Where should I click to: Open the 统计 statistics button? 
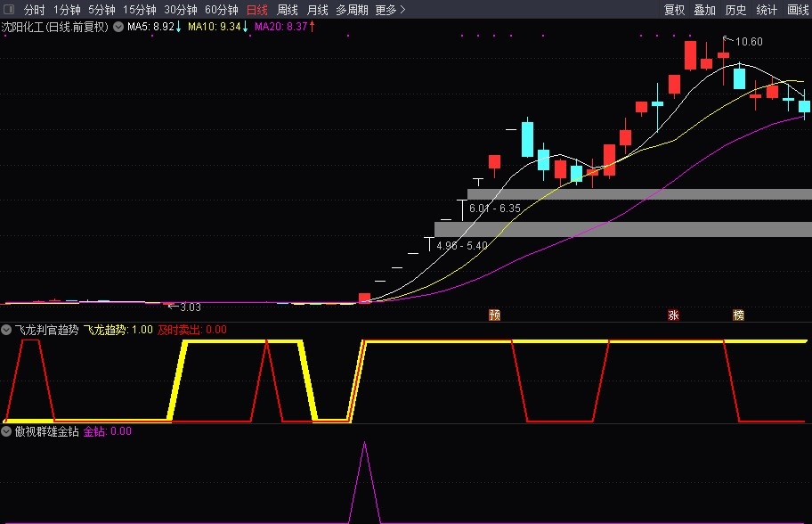click(x=767, y=10)
